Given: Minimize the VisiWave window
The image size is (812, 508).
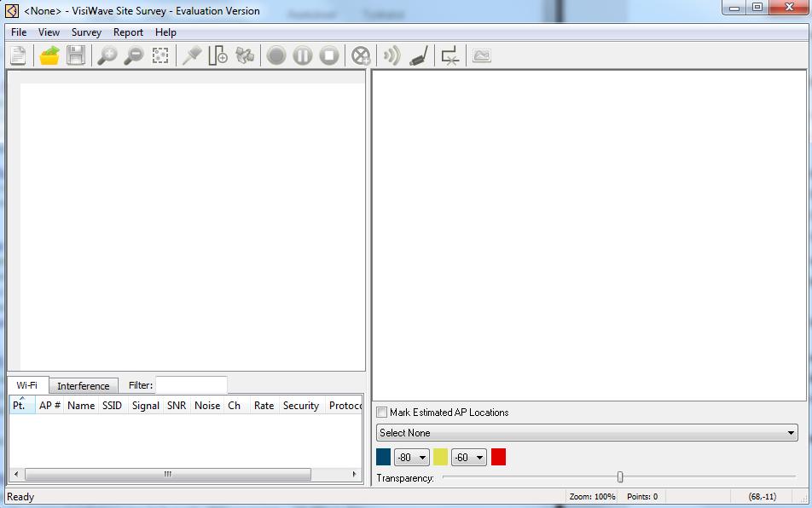Looking at the screenshot, I should tap(734, 7).
